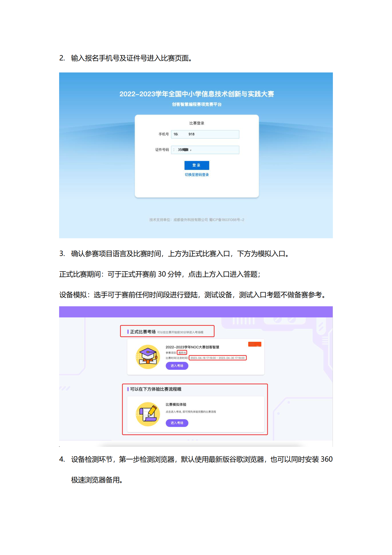Click 进入考场 under the official NOC competition

(177, 366)
